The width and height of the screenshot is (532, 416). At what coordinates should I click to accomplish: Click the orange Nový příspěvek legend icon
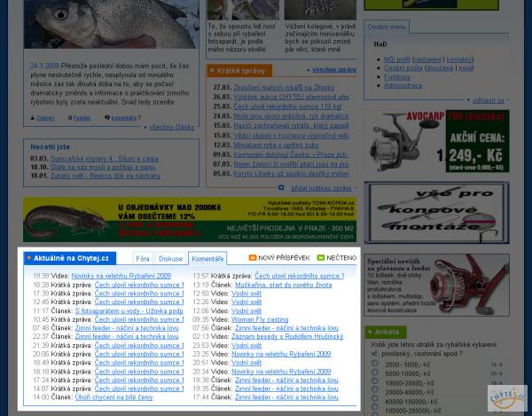tap(253, 258)
